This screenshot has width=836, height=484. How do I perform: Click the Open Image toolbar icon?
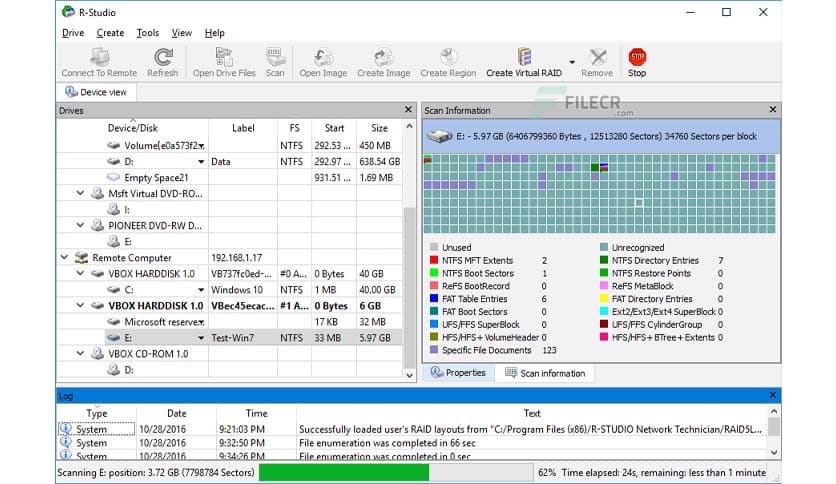(x=323, y=58)
